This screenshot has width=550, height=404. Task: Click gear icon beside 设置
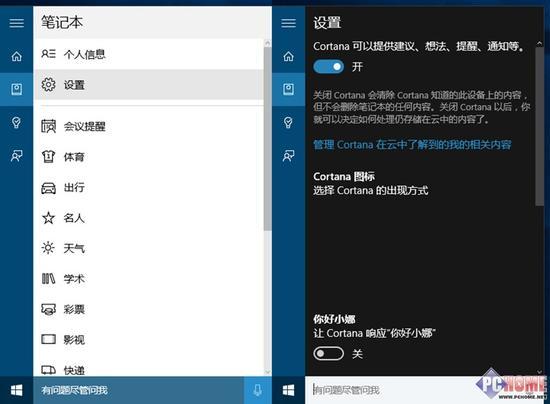click(48, 85)
